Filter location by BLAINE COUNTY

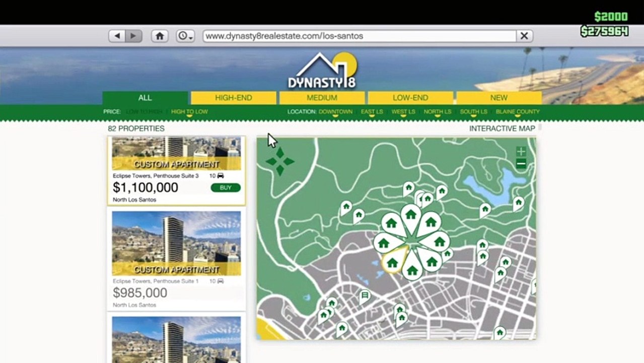[x=518, y=111]
